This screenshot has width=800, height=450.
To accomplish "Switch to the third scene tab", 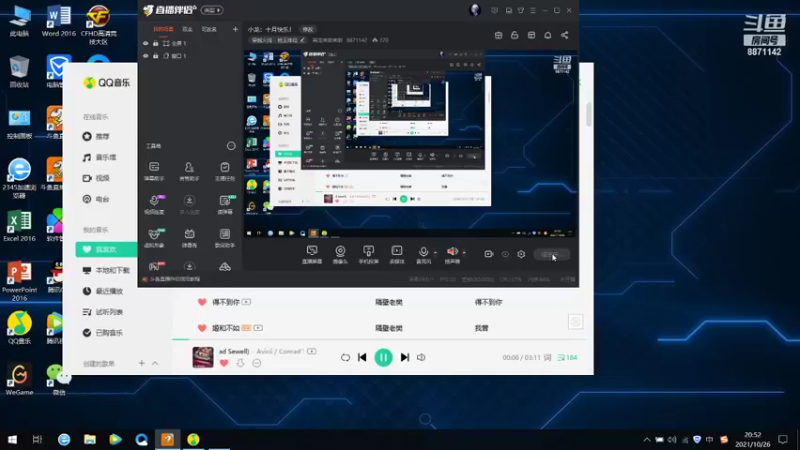I will point(209,29).
